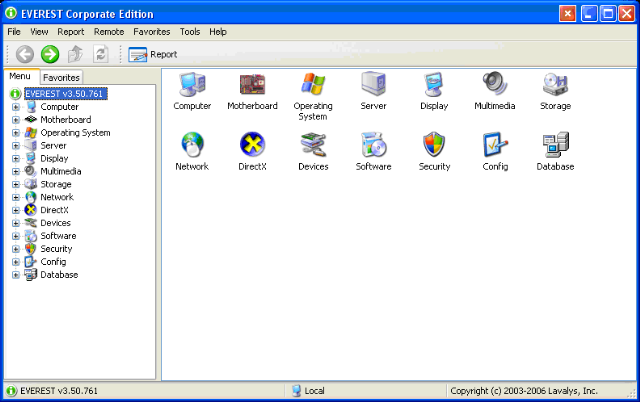This screenshot has height=402, width=640.
Task: Open the Operating System icon in main pane
Action: (313, 84)
